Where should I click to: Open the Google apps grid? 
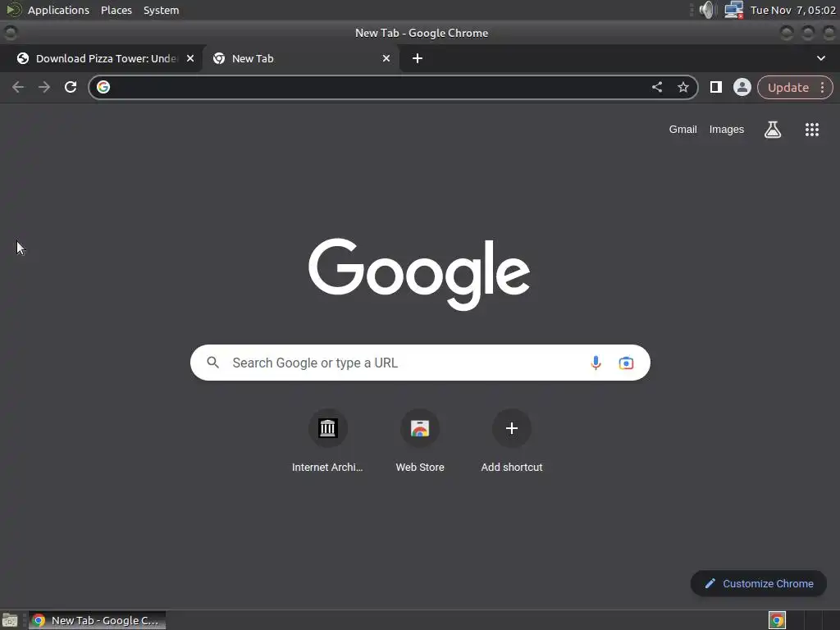click(x=812, y=129)
